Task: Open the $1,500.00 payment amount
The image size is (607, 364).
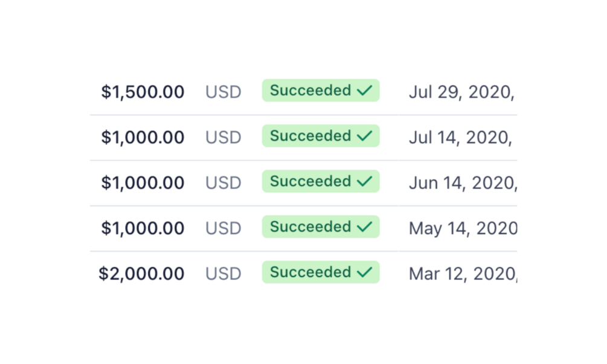Action: pos(143,92)
